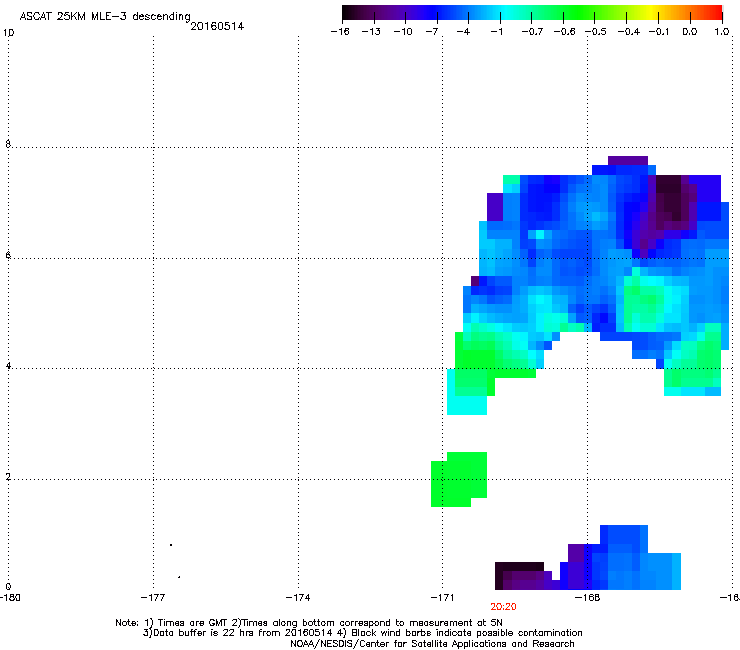Click the cyan data block below latitude 4
The height and width of the screenshot is (650, 740).
[467, 405]
